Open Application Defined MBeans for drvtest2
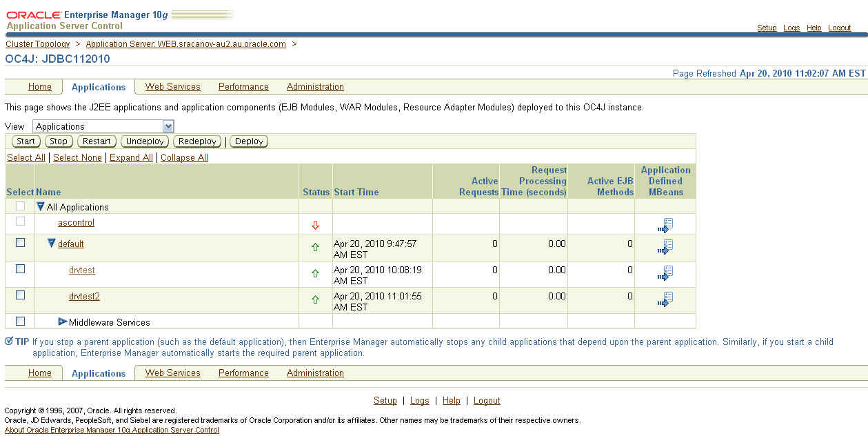Image resolution: width=868 pixels, height=445 pixels. [665, 299]
